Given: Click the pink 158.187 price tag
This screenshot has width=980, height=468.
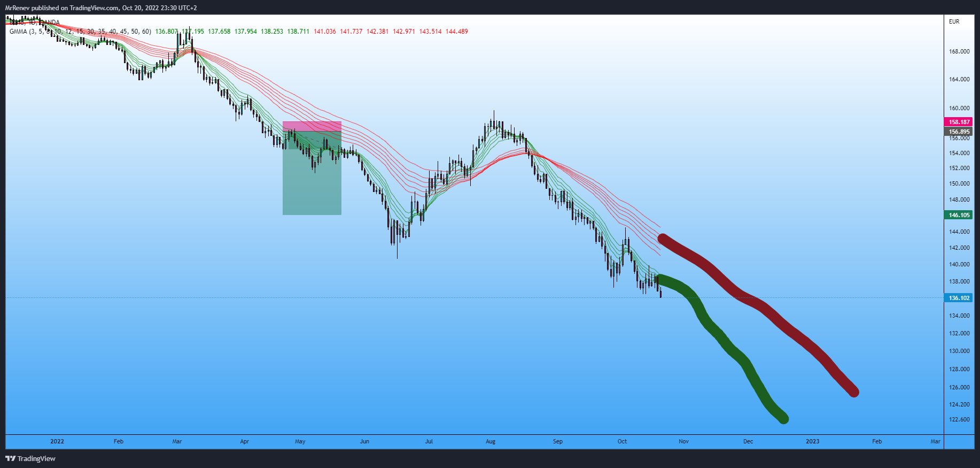Looking at the screenshot, I should tap(959, 122).
